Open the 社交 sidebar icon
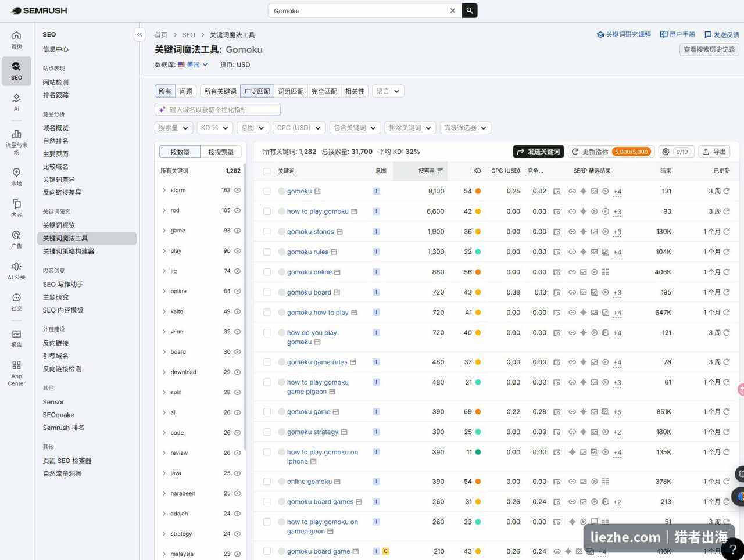This screenshot has width=744, height=560. (16, 302)
